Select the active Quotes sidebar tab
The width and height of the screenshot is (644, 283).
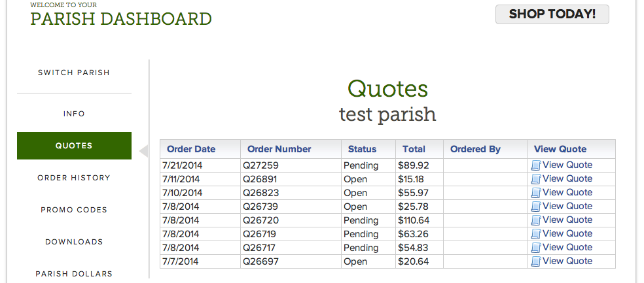[x=74, y=146]
